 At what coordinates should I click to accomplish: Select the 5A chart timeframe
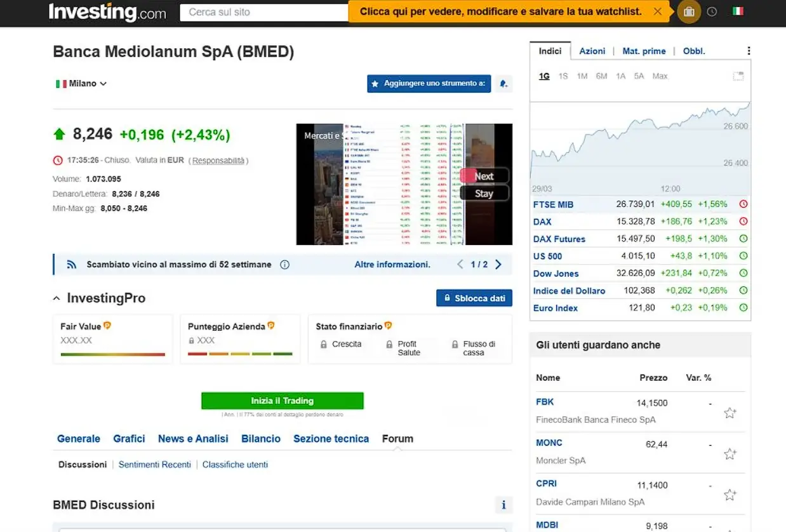pyautogui.click(x=639, y=76)
